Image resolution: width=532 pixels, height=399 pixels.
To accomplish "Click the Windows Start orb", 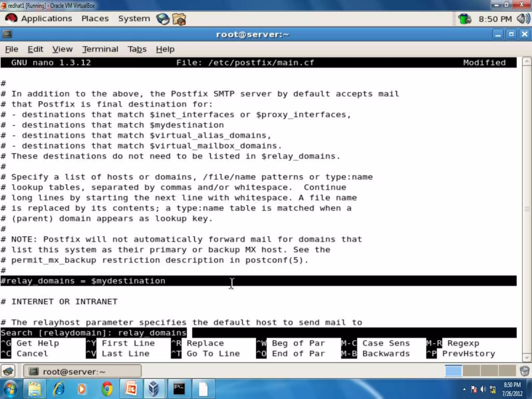I will 11,389.
